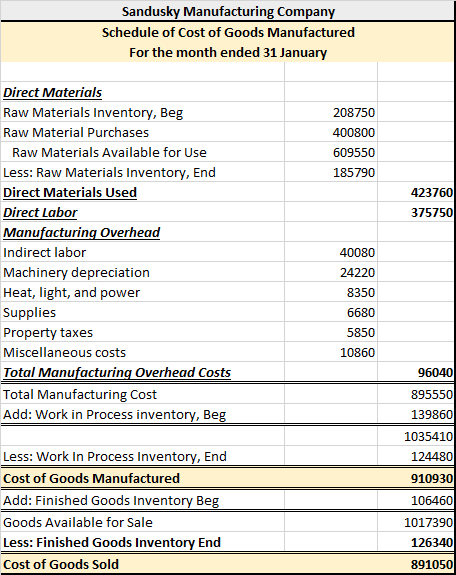
Task: Click the value 895550
Action: click(x=432, y=394)
